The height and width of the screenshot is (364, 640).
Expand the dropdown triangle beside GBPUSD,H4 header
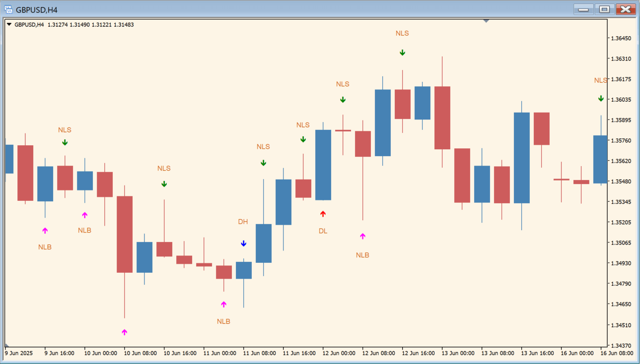(9, 24)
